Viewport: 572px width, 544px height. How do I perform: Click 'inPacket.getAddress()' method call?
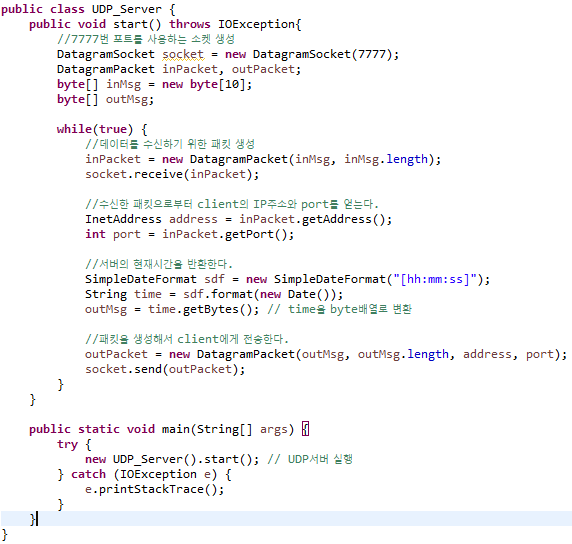(312, 219)
